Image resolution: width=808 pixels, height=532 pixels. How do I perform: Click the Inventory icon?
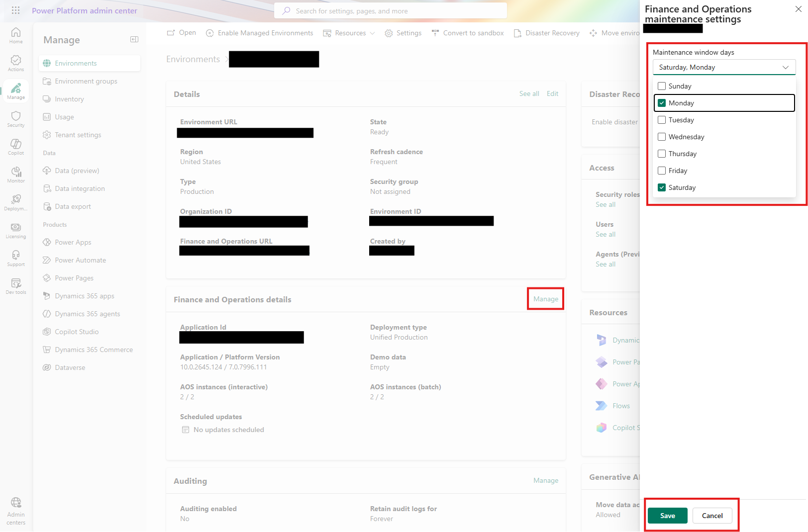pyautogui.click(x=47, y=99)
